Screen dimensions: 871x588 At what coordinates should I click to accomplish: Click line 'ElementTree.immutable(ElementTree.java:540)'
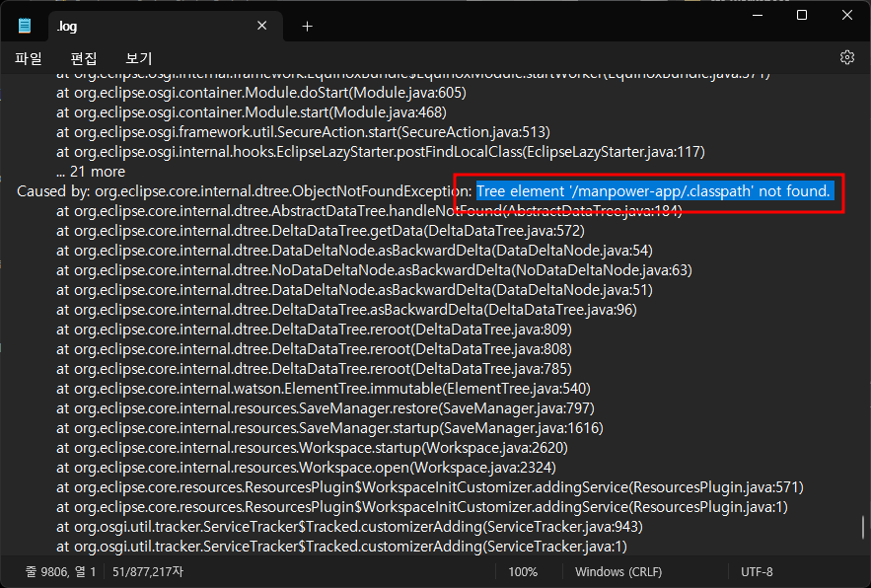(x=324, y=389)
